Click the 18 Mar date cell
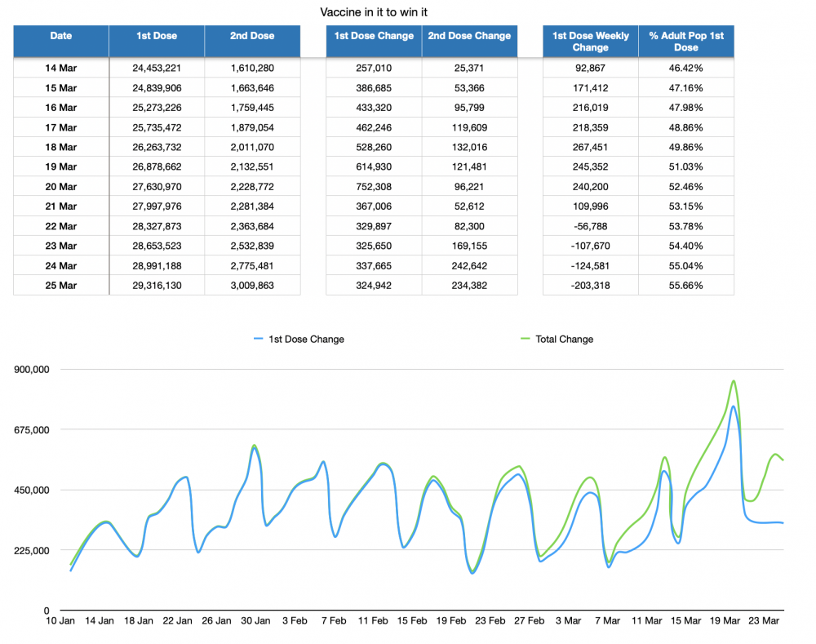The image size is (816, 644). pos(61,147)
